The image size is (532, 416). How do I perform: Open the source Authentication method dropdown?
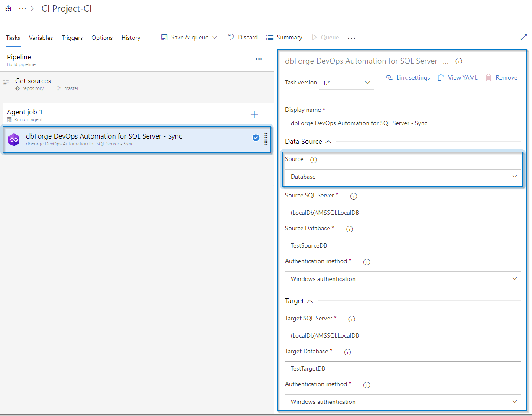403,278
